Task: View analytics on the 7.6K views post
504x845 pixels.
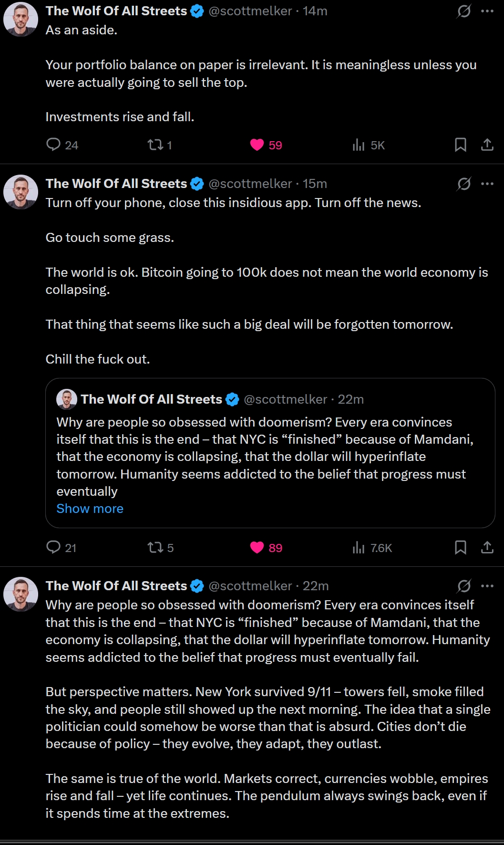Action: tap(359, 547)
